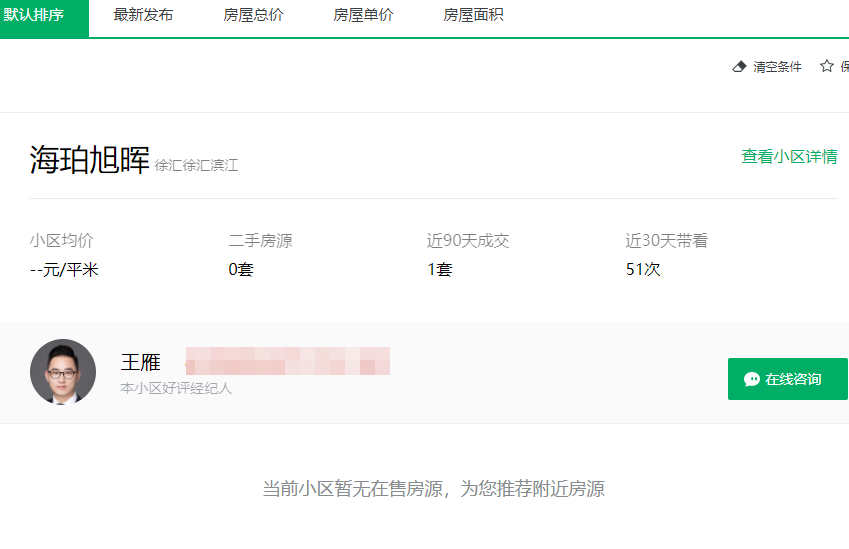Click the 近30天带看 51次 statistic
The width and height of the screenshot is (849, 549).
click(643, 269)
